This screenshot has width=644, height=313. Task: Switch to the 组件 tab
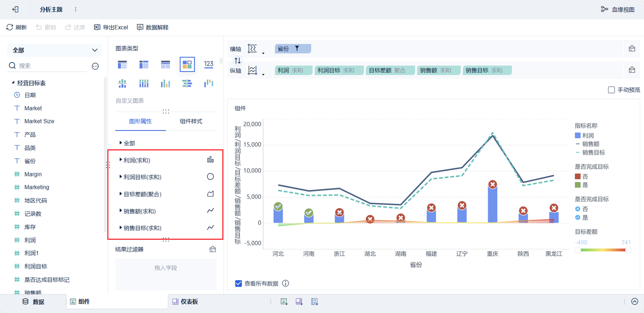[x=80, y=302]
